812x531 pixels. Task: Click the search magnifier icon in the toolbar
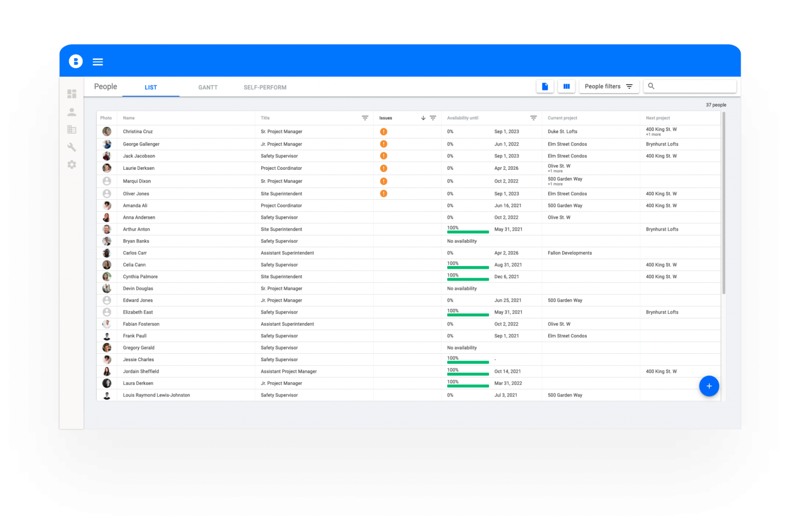[651, 86]
